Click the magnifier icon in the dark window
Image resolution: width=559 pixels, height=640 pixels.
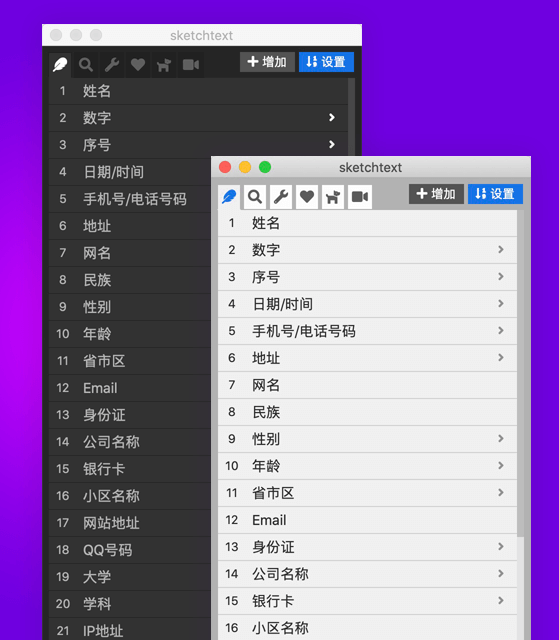86,65
